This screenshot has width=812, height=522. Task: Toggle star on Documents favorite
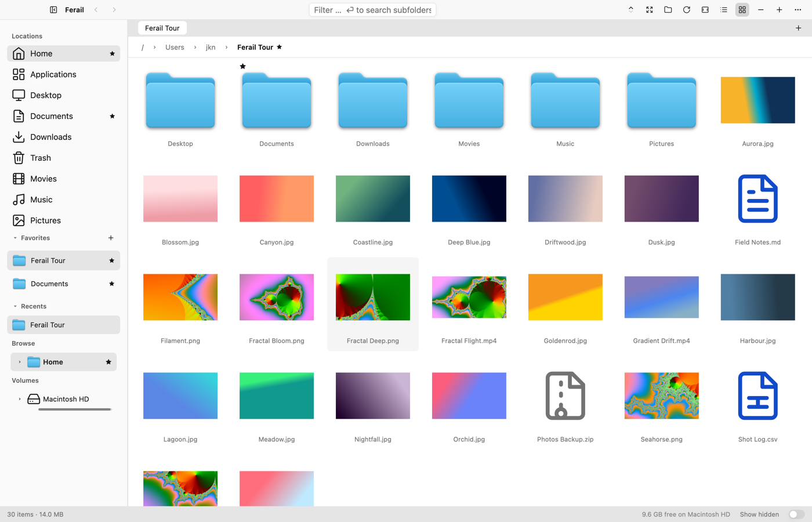pos(111,284)
